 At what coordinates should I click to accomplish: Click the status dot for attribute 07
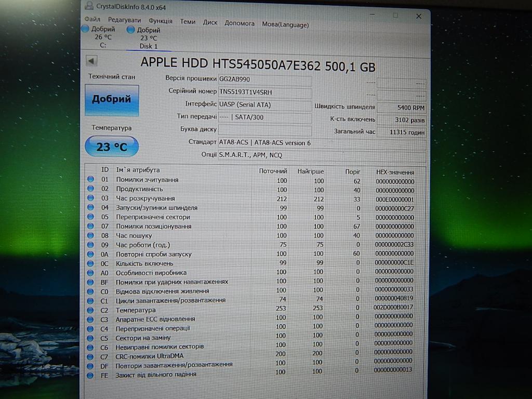(x=90, y=225)
